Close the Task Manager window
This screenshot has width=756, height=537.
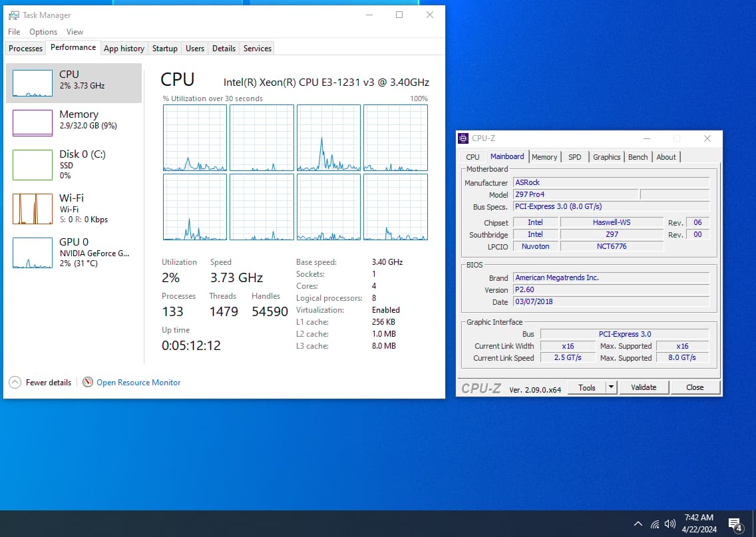(430, 15)
